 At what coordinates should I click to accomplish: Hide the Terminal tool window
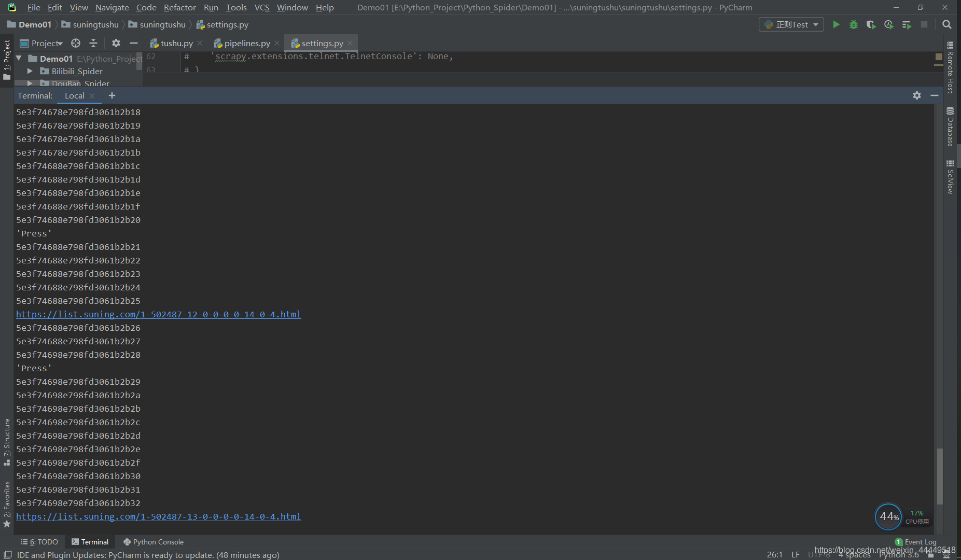[935, 95]
